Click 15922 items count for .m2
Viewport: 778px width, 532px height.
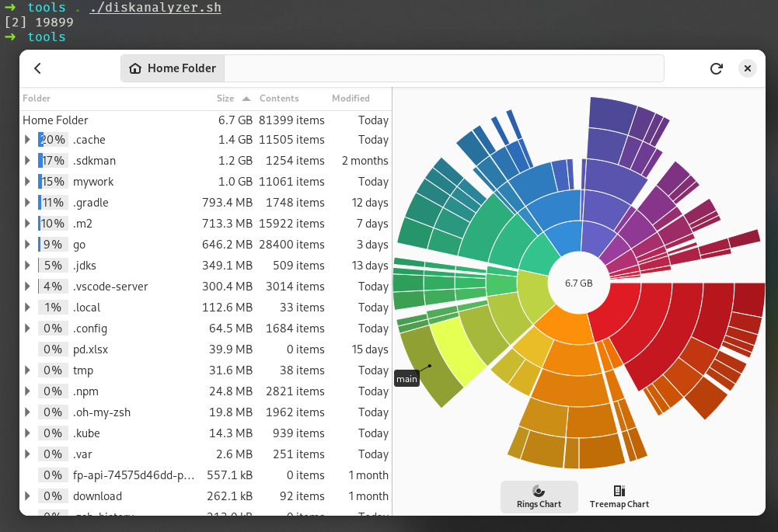pyautogui.click(x=291, y=224)
